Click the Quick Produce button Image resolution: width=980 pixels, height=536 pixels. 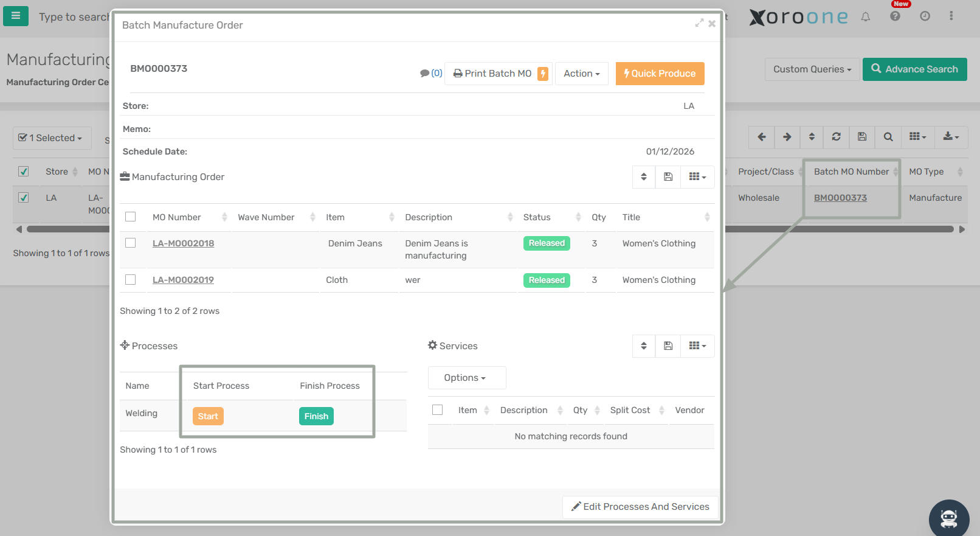point(660,74)
